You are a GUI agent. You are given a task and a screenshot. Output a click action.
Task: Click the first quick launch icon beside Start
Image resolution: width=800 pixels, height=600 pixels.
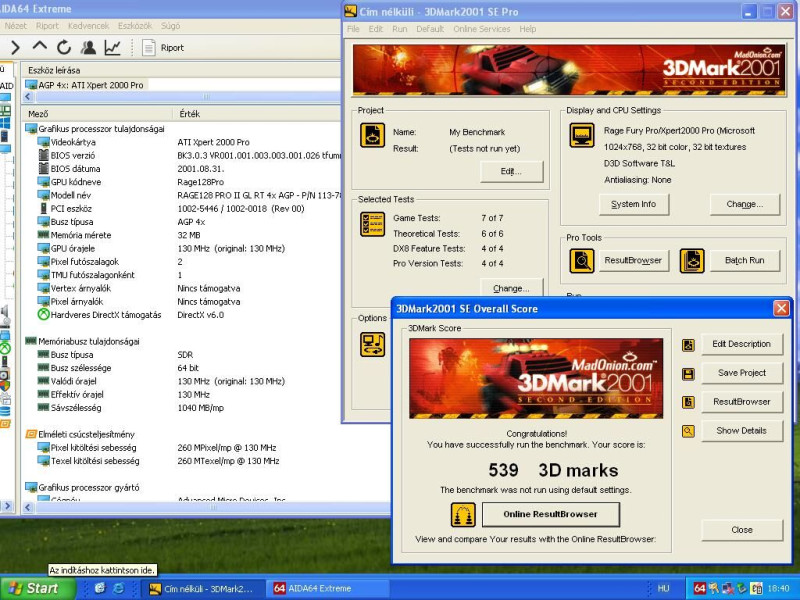99,588
